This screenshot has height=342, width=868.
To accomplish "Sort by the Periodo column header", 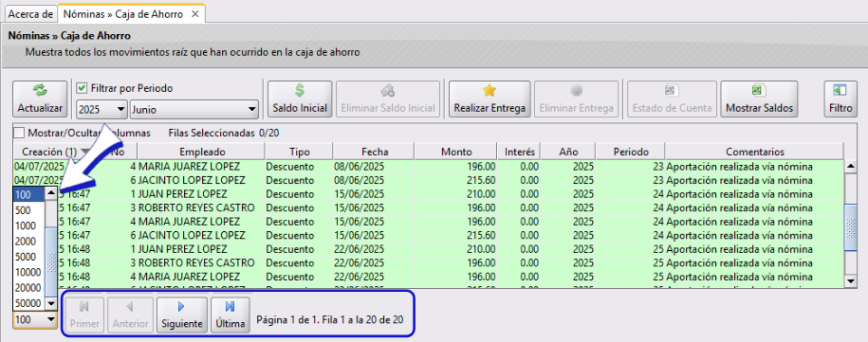I will coord(631,152).
